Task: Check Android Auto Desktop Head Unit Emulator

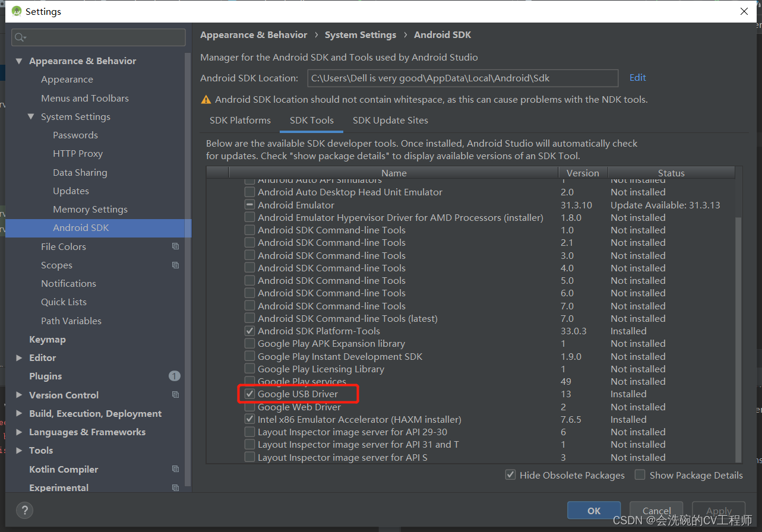Action: 249,192
